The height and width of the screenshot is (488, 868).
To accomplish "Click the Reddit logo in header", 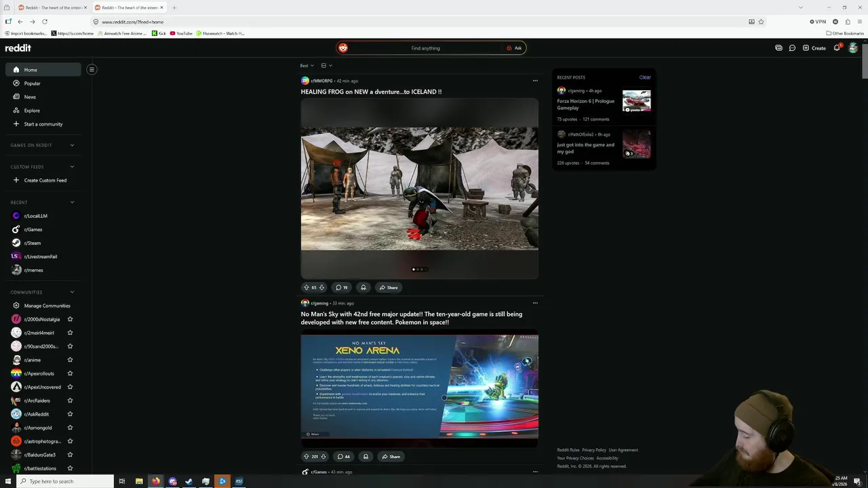I will [x=18, y=48].
